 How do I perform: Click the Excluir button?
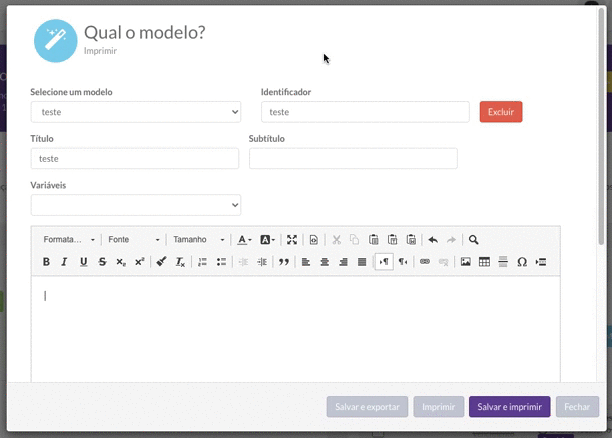click(501, 112)
